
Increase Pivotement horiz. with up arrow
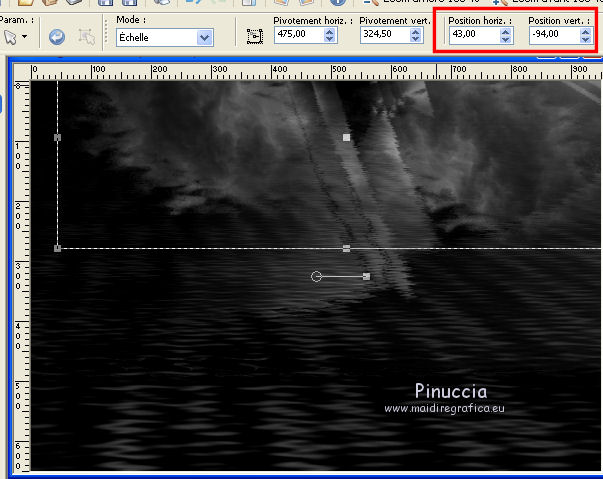pyautogui.click(x=330, y=32)
